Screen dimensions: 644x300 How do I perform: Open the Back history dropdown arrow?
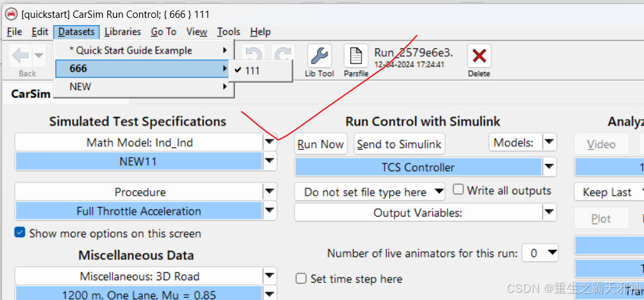(40, 56)
